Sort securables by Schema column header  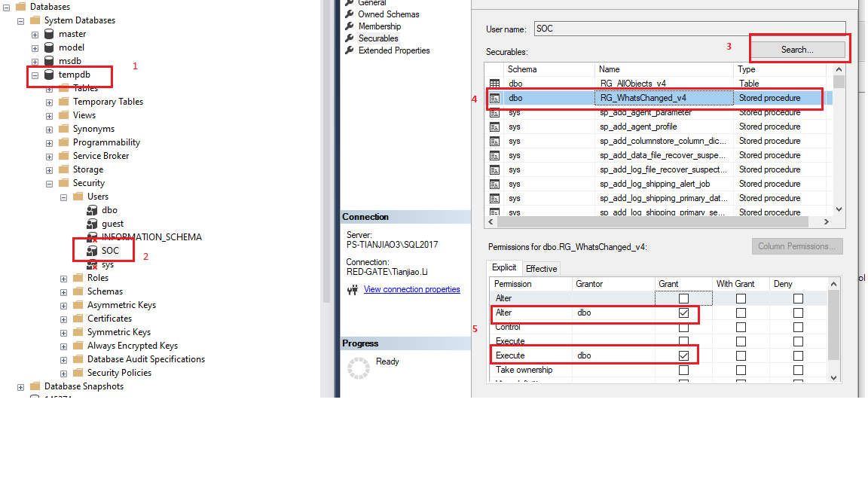click(x=549, y=69)
